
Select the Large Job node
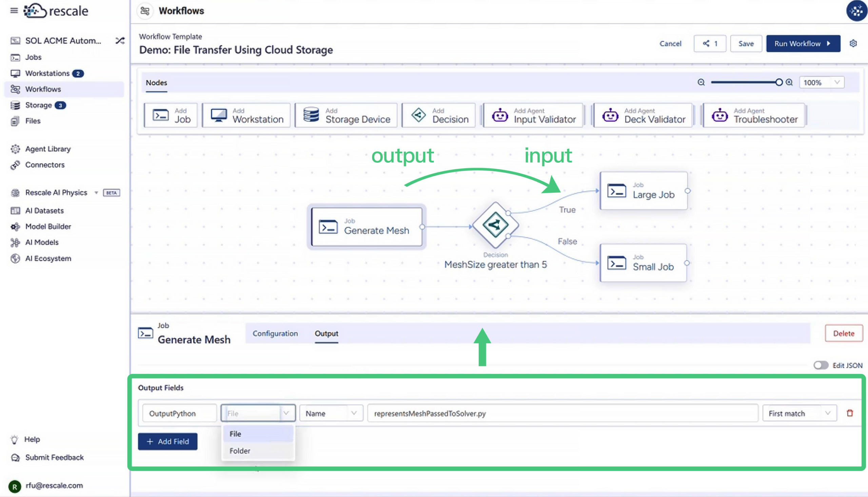click(x=643, y=191)
